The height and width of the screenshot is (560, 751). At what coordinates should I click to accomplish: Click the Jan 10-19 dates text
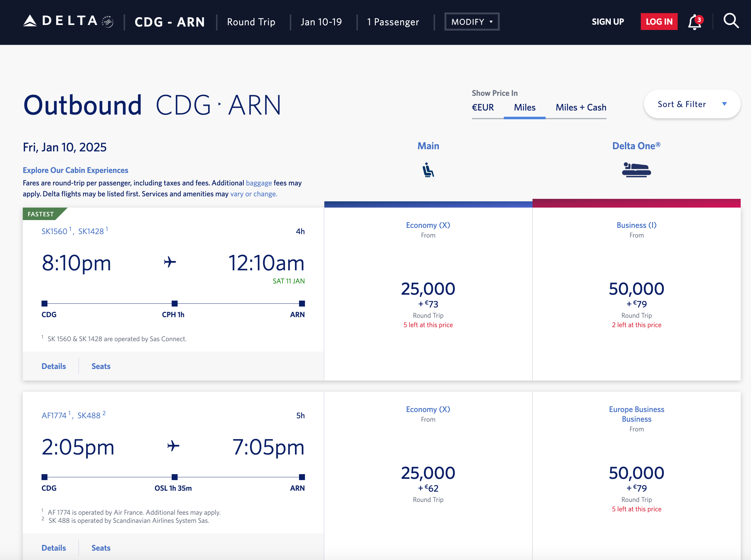(x=321, y=22)
